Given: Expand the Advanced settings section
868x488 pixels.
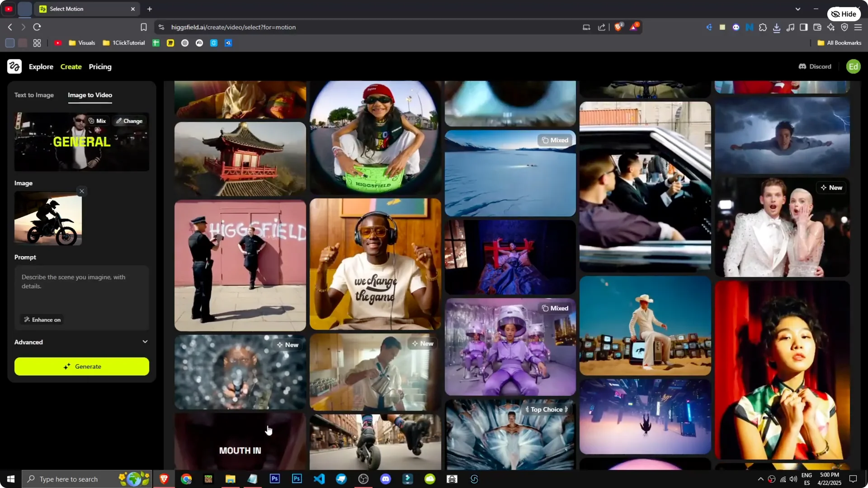Looking at the screenshot, I should (x=81, y=342).
